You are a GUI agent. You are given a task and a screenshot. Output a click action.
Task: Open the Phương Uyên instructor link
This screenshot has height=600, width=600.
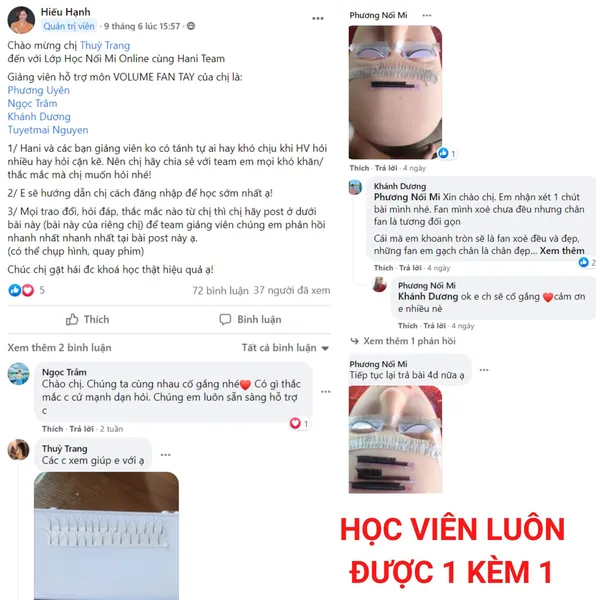(39, 90)
